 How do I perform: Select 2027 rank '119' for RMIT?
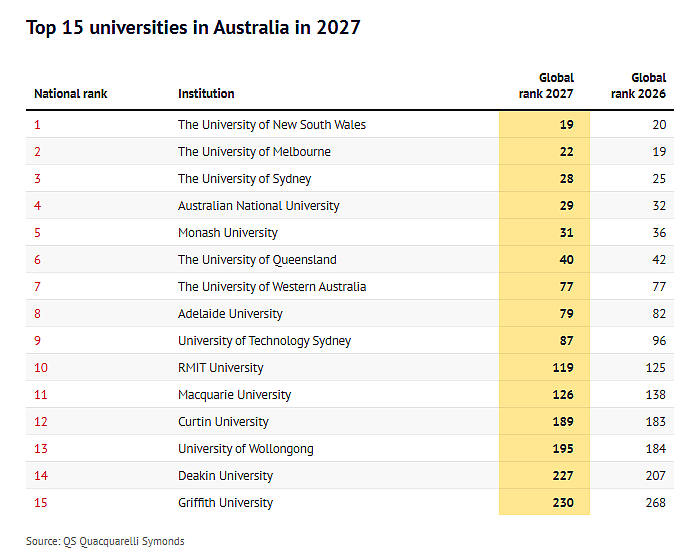click(563, 368)
